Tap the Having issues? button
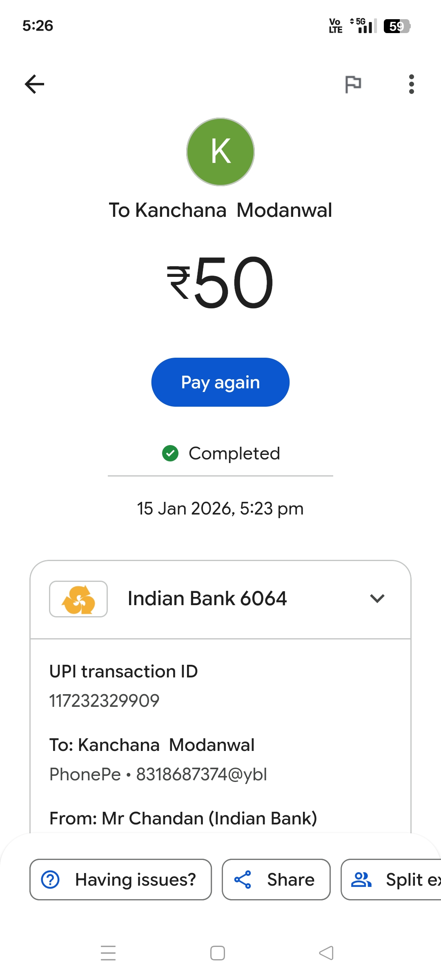 121,880
